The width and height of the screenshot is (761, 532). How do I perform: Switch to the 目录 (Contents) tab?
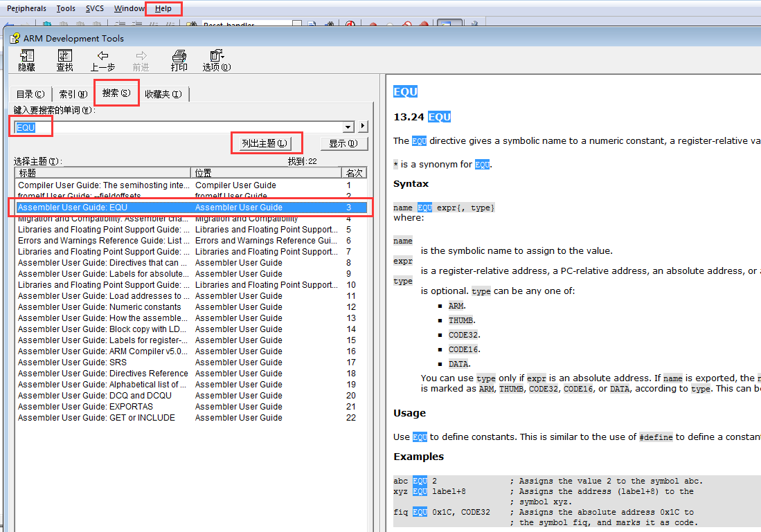click(x=30, y=94)
